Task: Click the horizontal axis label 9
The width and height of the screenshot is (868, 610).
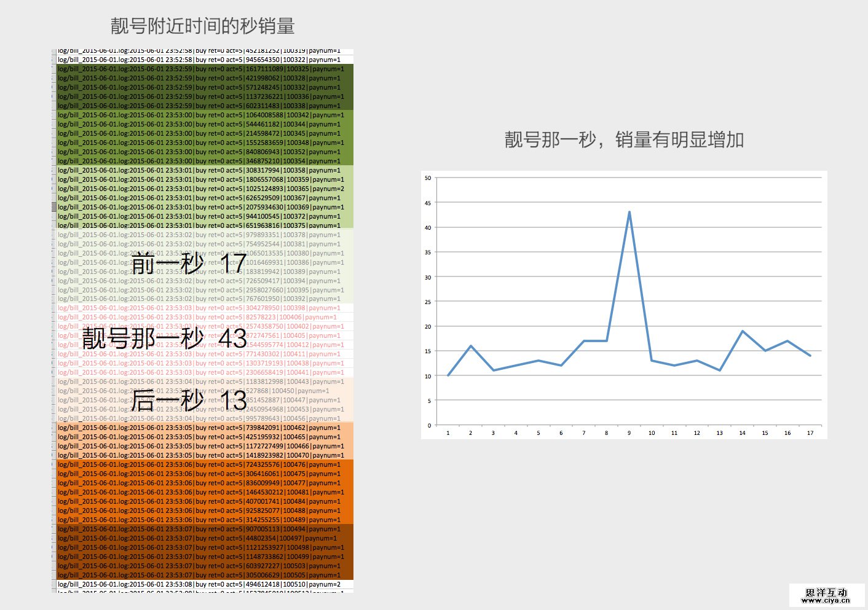Action: (x=629, y=433)
